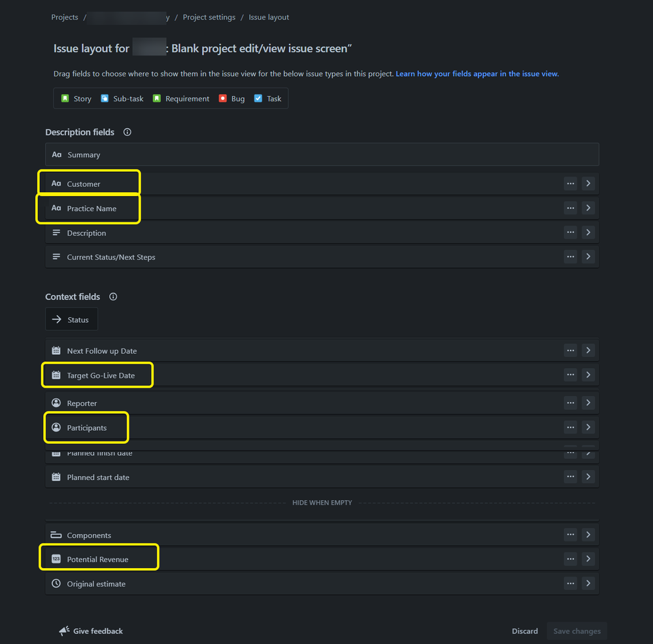Select the Status field under Context fields
Image resolution: width=653 pixels, height=644 pixels.
point(71,319)
